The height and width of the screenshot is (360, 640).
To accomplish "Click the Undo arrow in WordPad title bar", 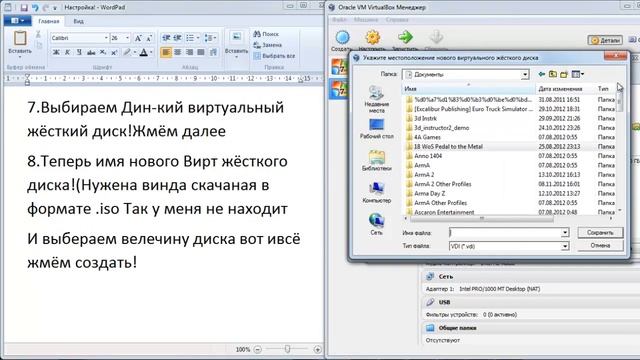I will [35, 7].
